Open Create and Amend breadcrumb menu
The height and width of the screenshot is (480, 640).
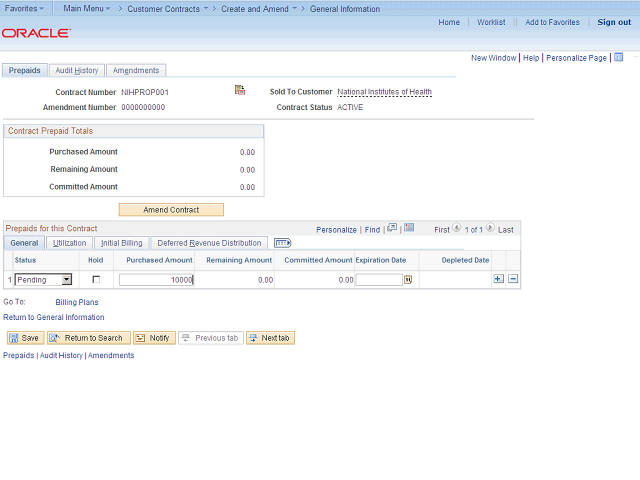(259, 9)
